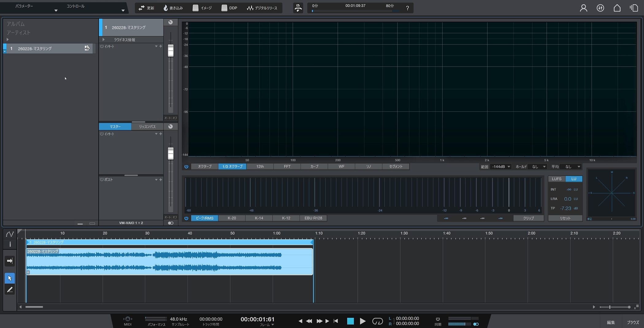This screenshot has height=328, width=644.
Task: Open the 範囲 -144dB range dropdown
Action: point(501,167)
